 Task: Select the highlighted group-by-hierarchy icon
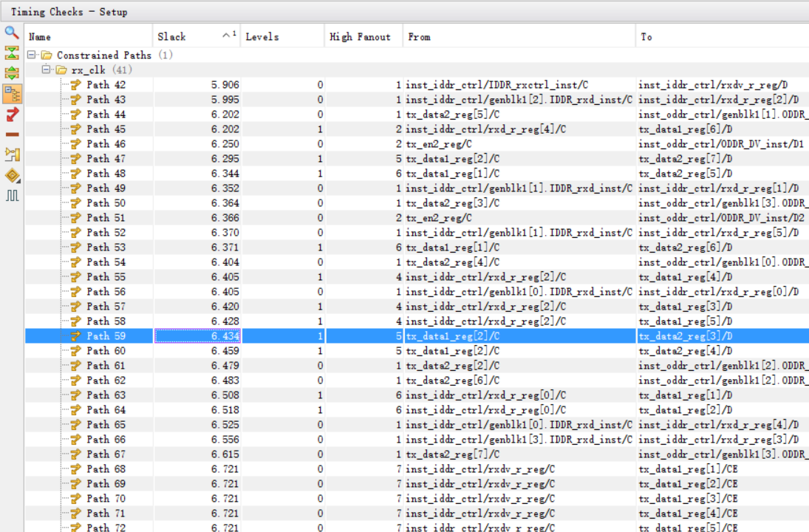(10, 92)
